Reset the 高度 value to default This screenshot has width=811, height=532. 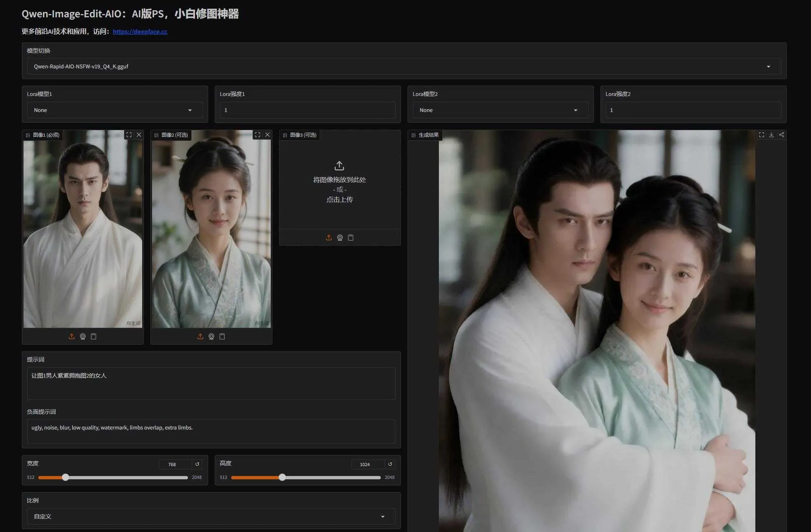pyautogui.click(x=390, y=464)
